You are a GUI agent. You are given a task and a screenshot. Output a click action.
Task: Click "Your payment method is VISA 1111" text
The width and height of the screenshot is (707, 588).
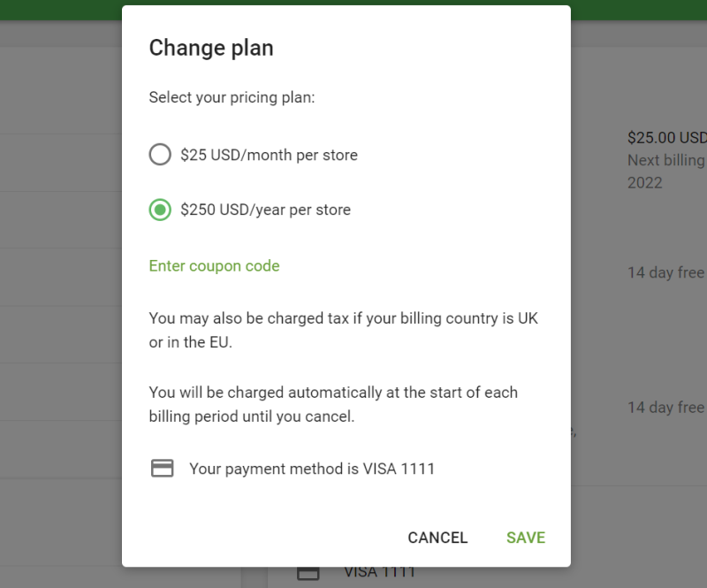point(312,469)
